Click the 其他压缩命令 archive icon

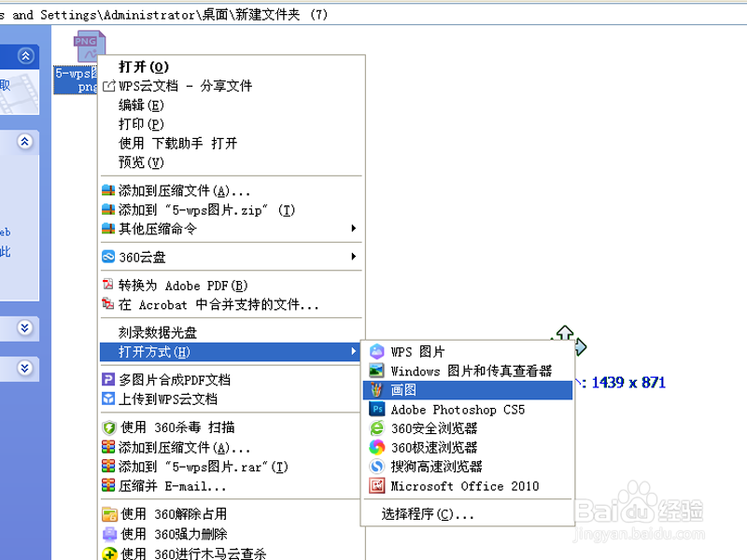point(108,229)
